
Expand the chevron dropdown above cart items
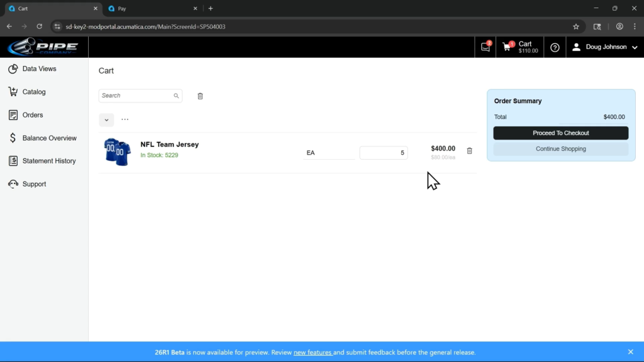106,120
